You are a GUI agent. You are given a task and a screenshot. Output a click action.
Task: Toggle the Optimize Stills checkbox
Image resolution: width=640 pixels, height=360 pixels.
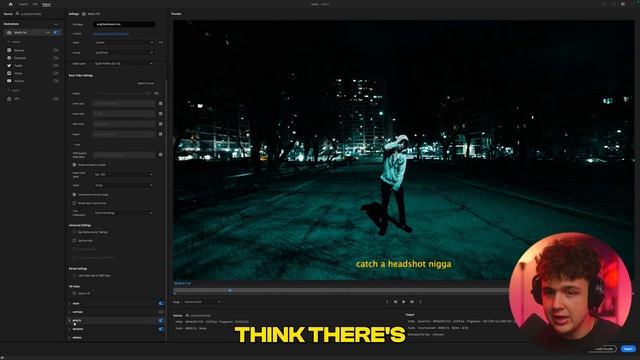click(x=74, y=240)
